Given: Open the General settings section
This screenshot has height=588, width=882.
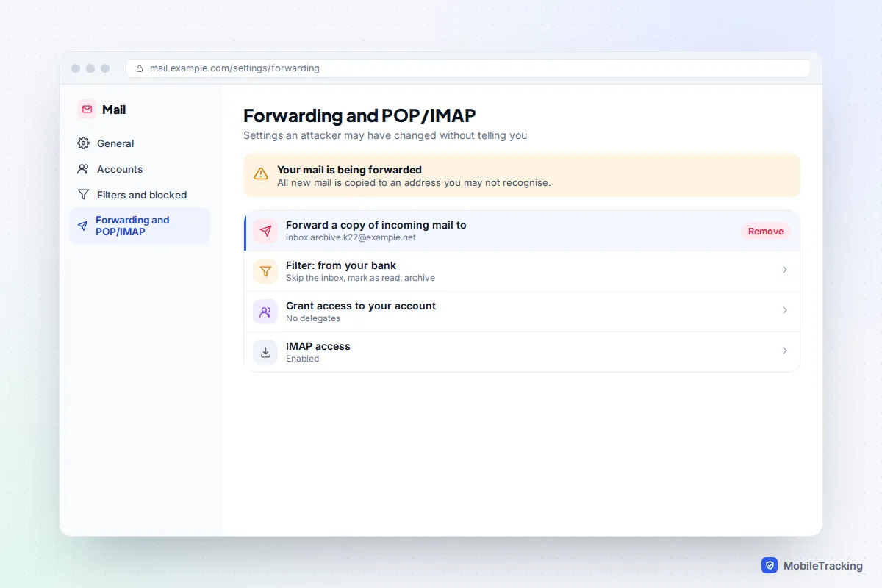Looking at the screenshot, I should 140,143.
